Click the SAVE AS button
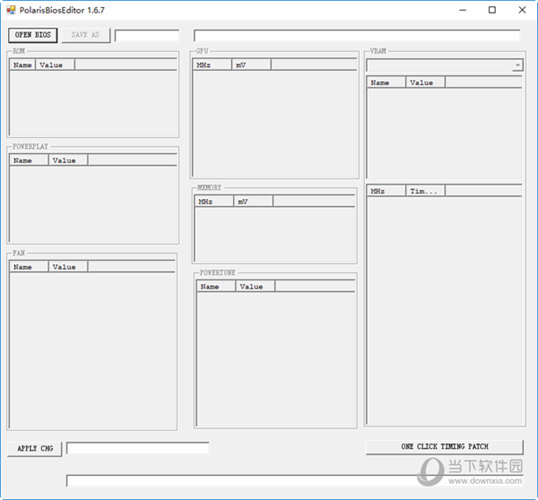 click(x=86, y=35)
